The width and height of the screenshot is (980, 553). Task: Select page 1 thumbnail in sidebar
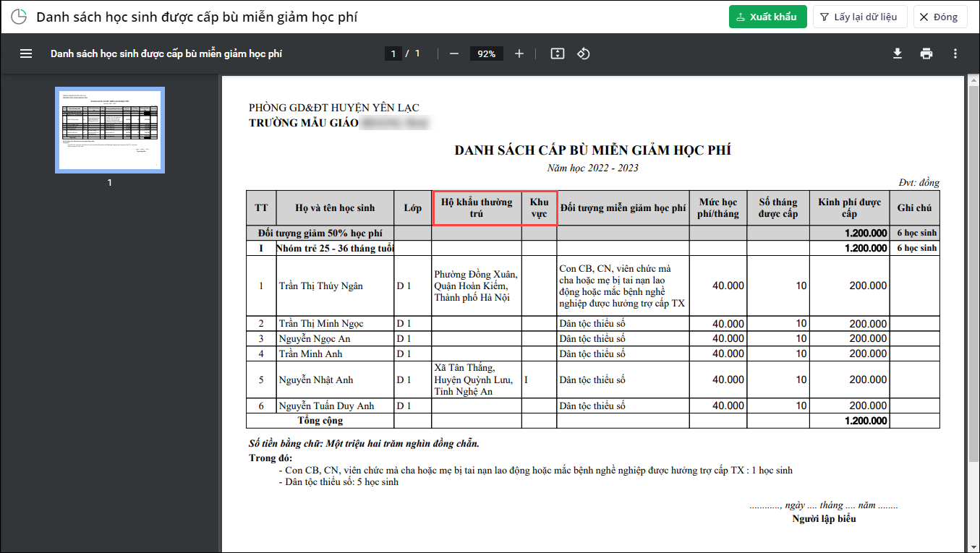(110, 130)
